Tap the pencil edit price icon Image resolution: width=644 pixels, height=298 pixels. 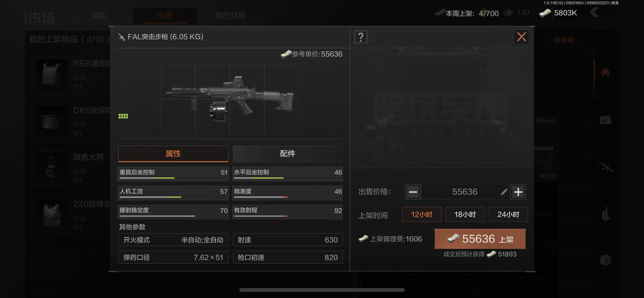(x=504, y=192)
